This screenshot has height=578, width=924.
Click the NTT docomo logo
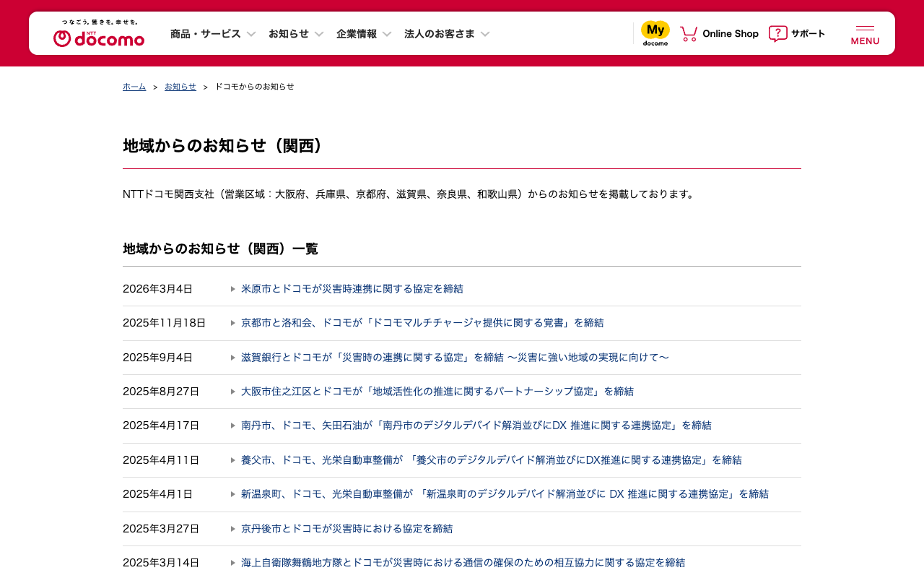[x=99, y=33]
